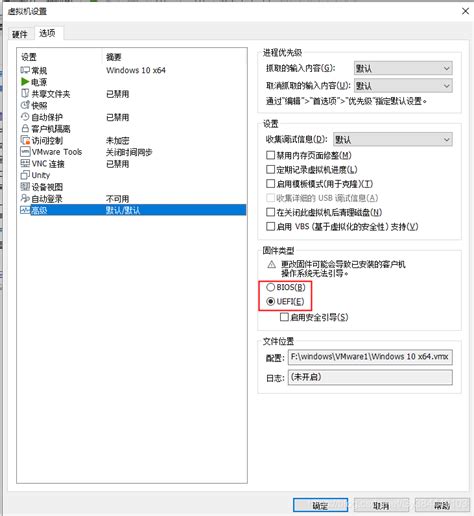
Task: Click the 取消 button
Action: [x=381, y=506]
